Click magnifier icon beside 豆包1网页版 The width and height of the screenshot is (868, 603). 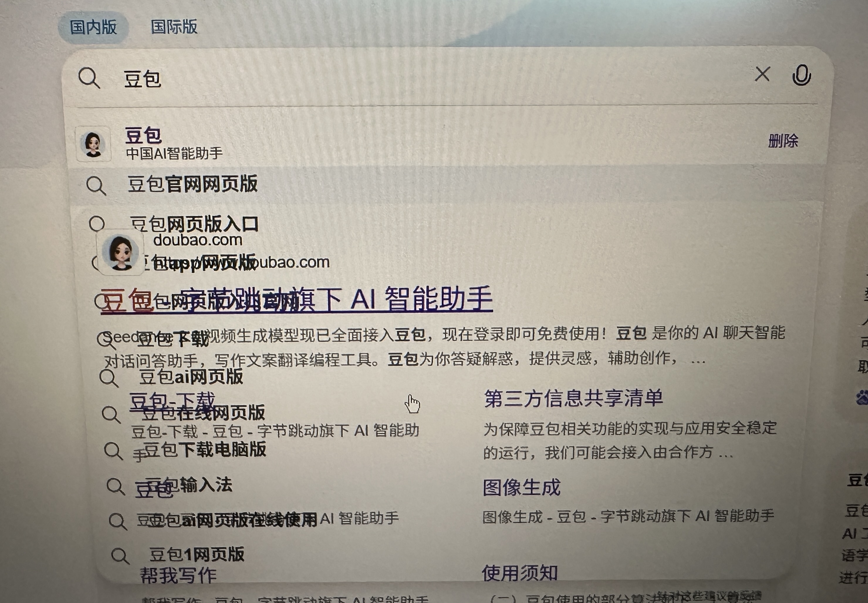pyautogui.click(x=121, y=556)
